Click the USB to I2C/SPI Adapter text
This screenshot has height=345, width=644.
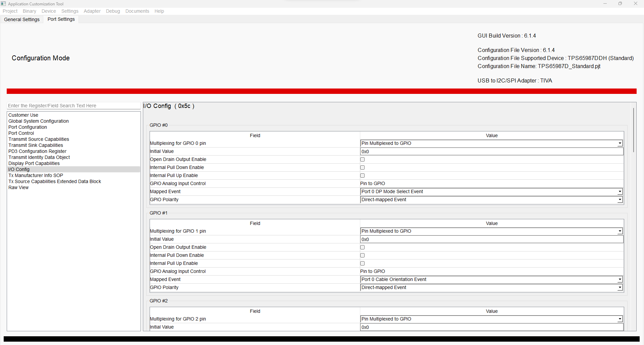click(x=515, y=80)
